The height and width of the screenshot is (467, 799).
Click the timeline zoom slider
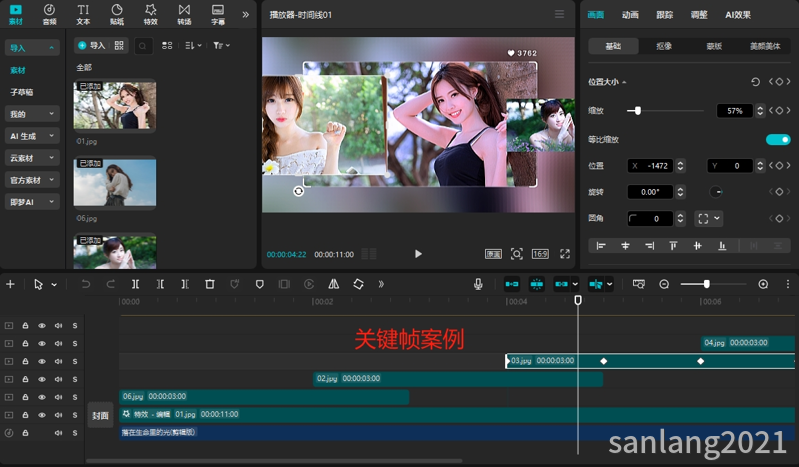(713, 284)
